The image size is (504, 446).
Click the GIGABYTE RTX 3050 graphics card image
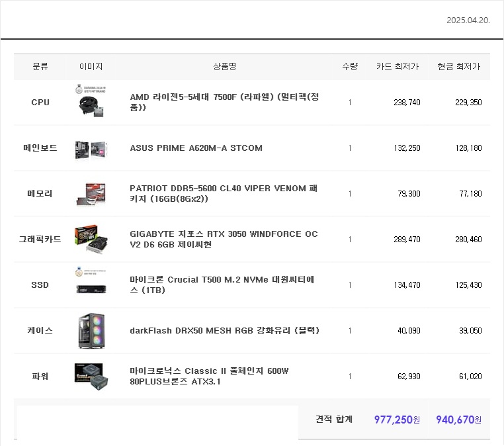point(91,239)
